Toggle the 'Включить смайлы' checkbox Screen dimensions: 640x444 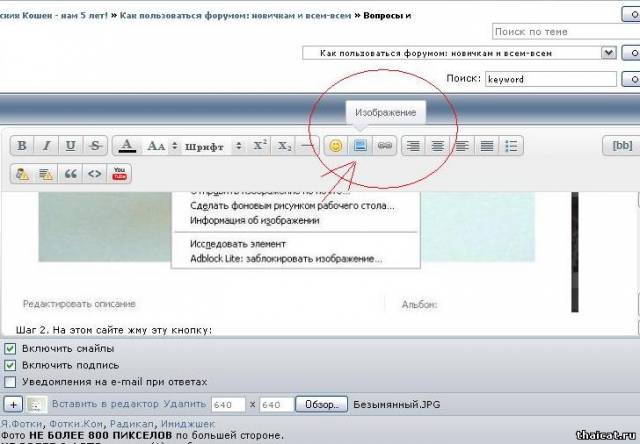[10, 348]
